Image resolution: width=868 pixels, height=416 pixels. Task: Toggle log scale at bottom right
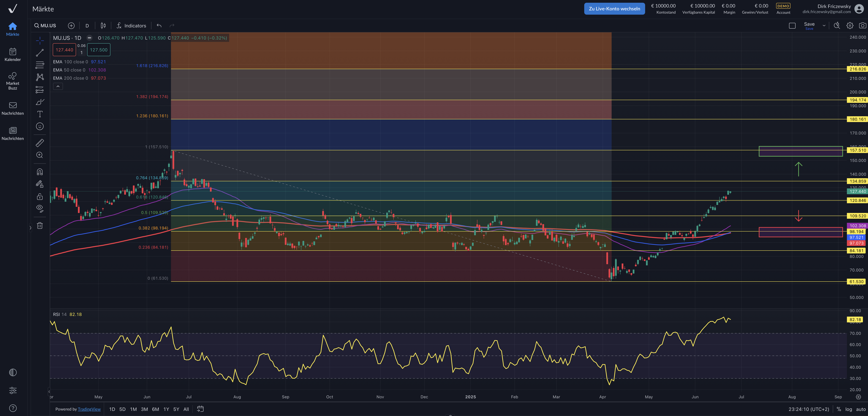click(x=848, y=409)
